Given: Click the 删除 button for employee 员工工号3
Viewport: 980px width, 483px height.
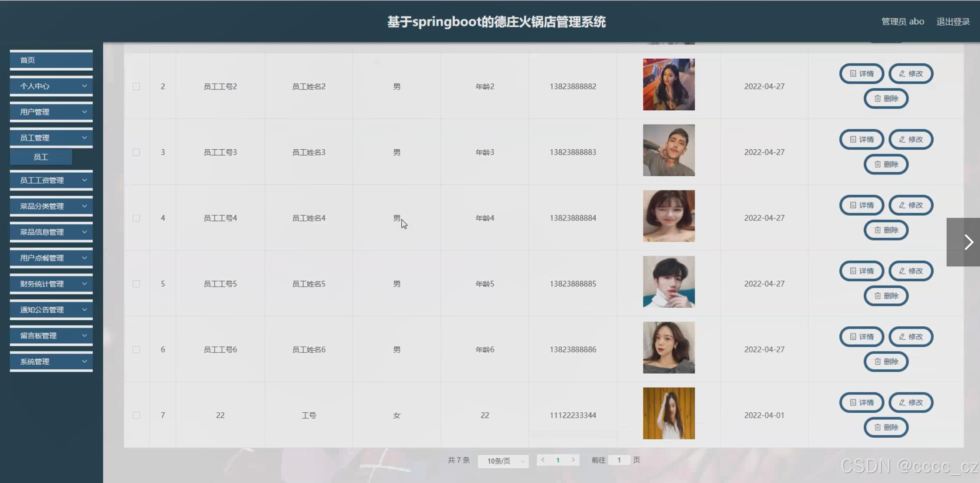Looking at the screenshot, I should 886,164.
